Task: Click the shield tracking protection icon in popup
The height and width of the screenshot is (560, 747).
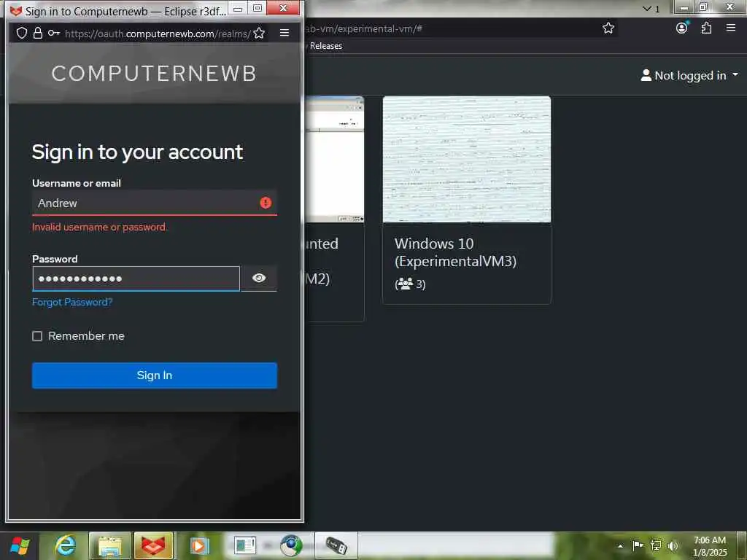Action: (21, 33)
